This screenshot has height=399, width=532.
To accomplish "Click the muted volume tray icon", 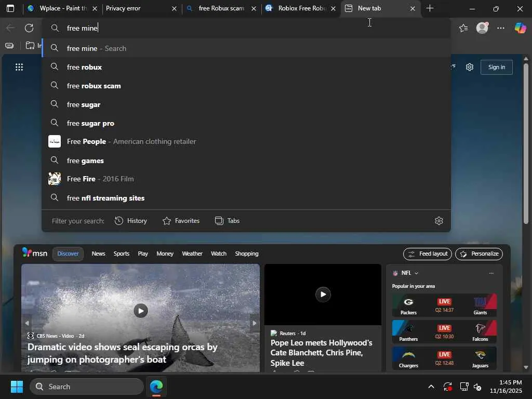I will [478, 387].
